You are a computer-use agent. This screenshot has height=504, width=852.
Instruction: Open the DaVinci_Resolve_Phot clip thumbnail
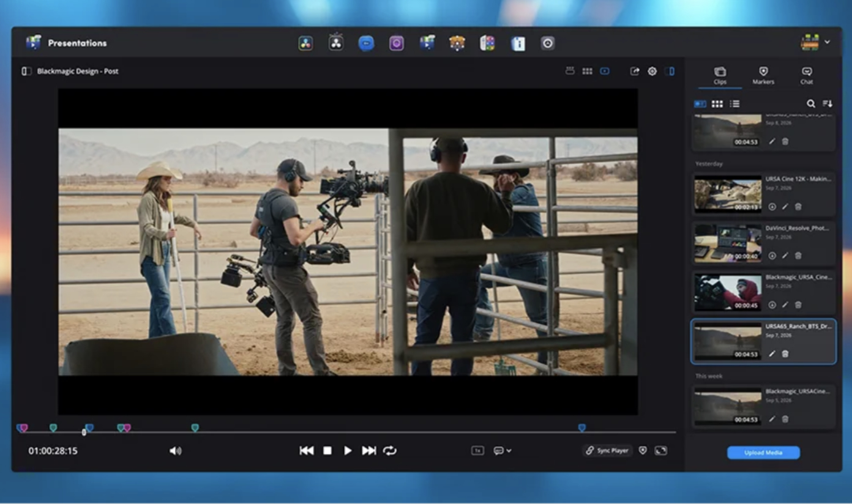click(728, 243)
